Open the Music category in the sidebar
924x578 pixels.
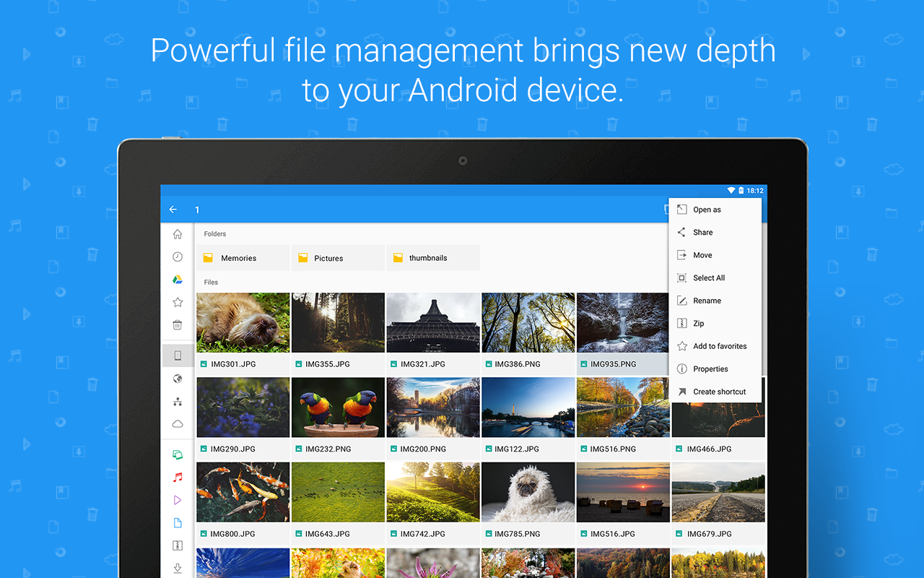tap(178, 476)
